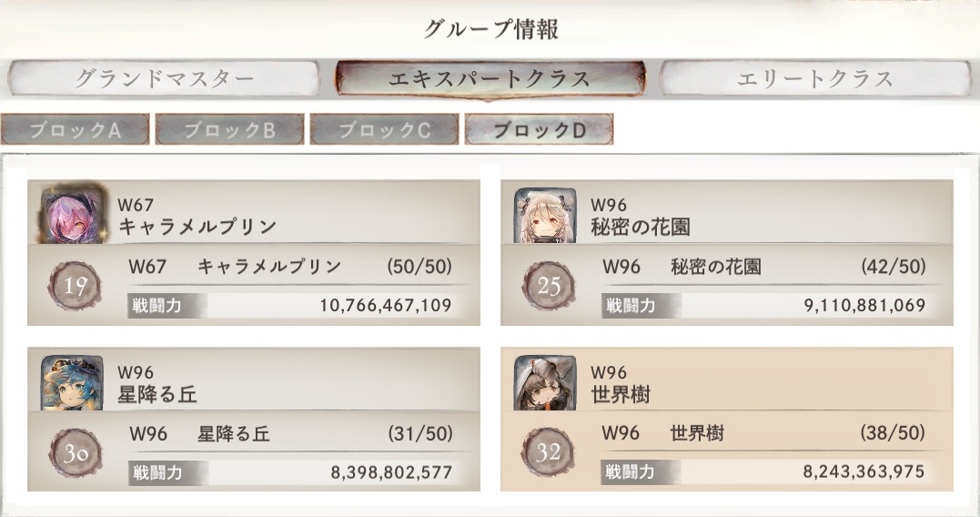Select the エキスパートクラス tab
This screenshot has width=980, height=517.
point(490,78)
